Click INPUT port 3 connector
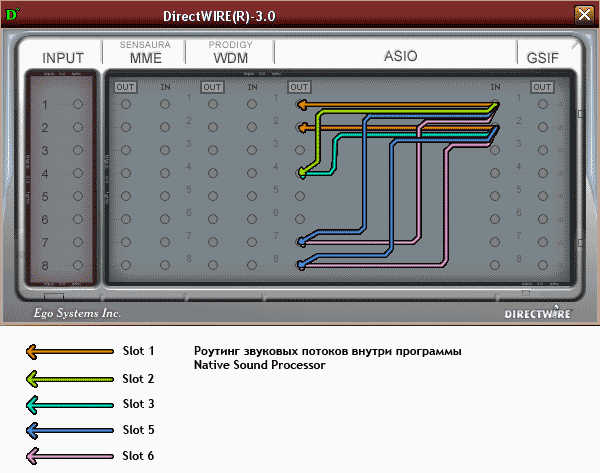 pos(78,150)
